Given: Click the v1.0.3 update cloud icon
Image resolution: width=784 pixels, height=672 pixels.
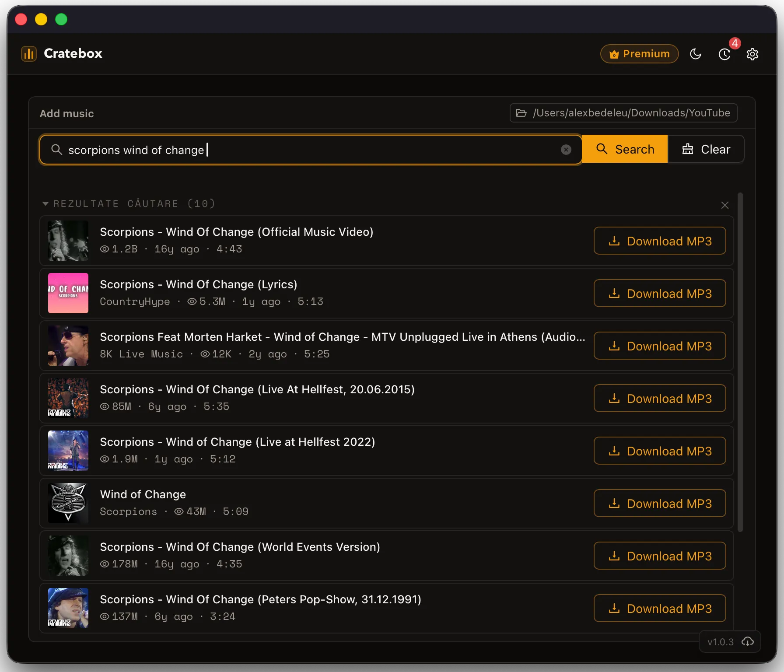Looking at the screenshot, I should [748, 641].
